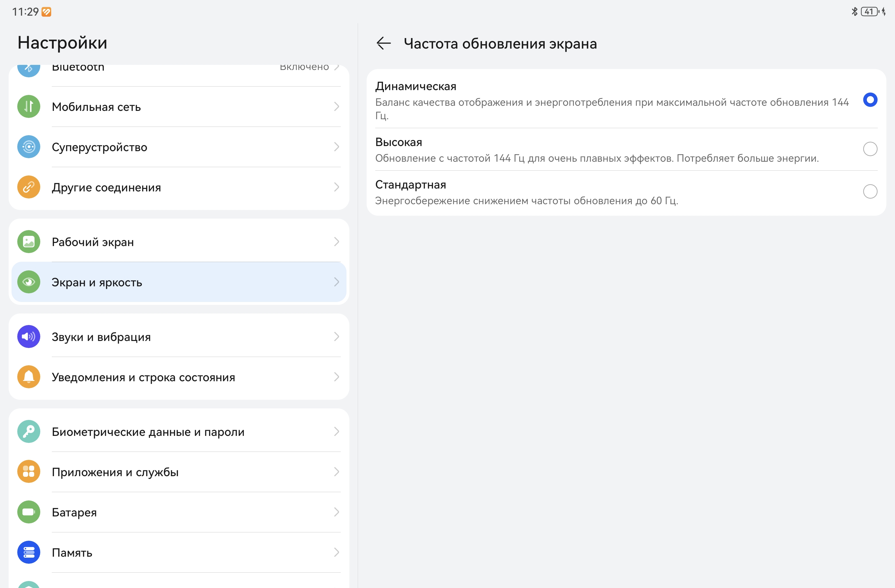The width and height of the screenshot is (895, 588).
Task: Open Биометрические данные и пароли
Action: pos(179,432)
